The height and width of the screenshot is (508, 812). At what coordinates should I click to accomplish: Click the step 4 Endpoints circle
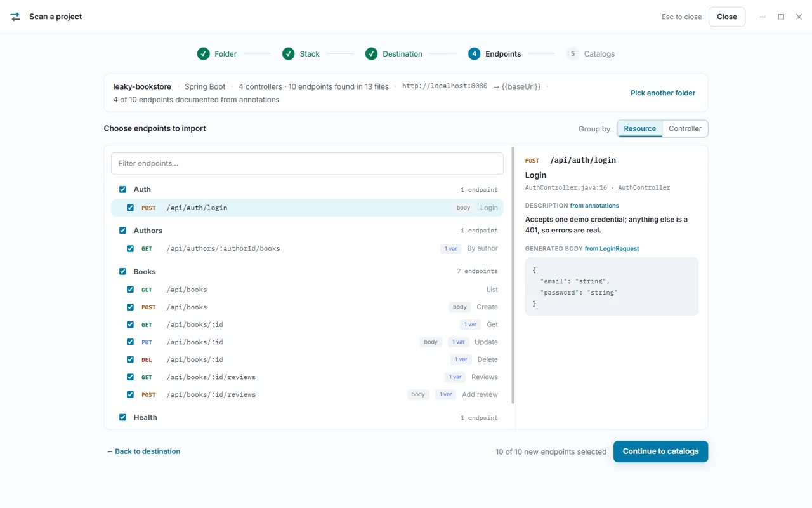[x=474, y=54]
